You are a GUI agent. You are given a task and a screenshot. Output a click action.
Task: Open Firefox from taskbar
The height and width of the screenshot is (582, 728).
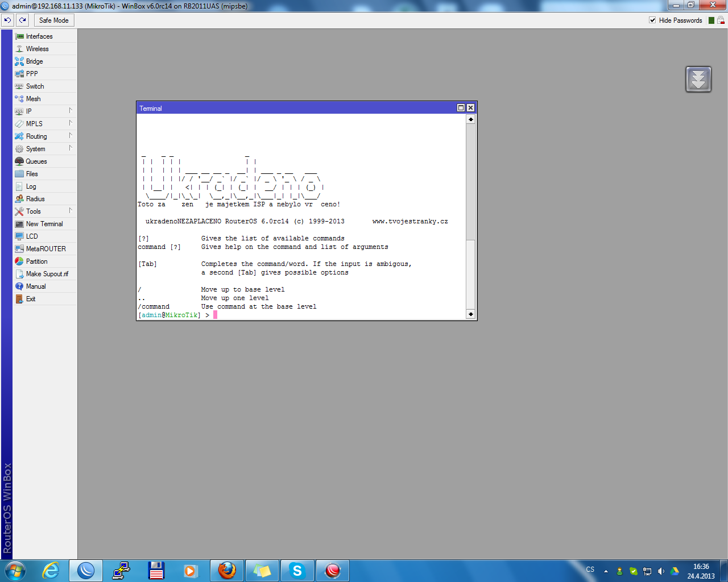[227, 571]
